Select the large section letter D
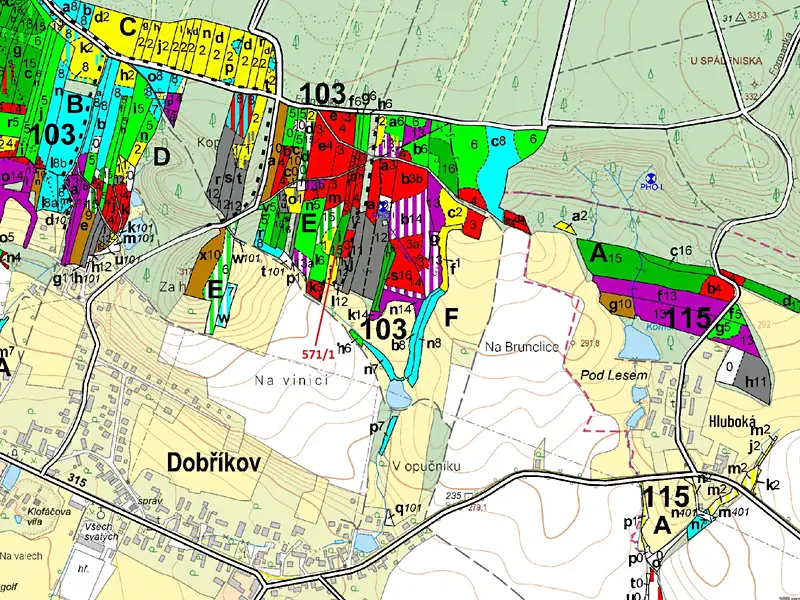The height and width of the screenshot is (600, 800). tap(161, 157)
